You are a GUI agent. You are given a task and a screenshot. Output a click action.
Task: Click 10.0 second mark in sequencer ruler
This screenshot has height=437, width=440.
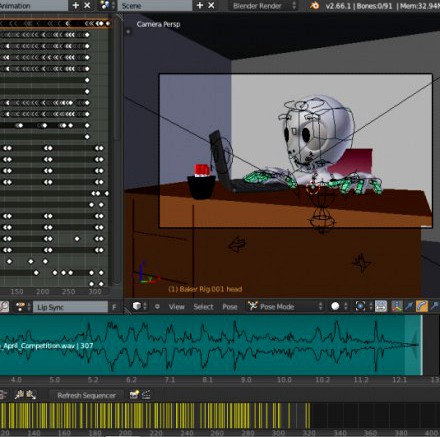284,380
